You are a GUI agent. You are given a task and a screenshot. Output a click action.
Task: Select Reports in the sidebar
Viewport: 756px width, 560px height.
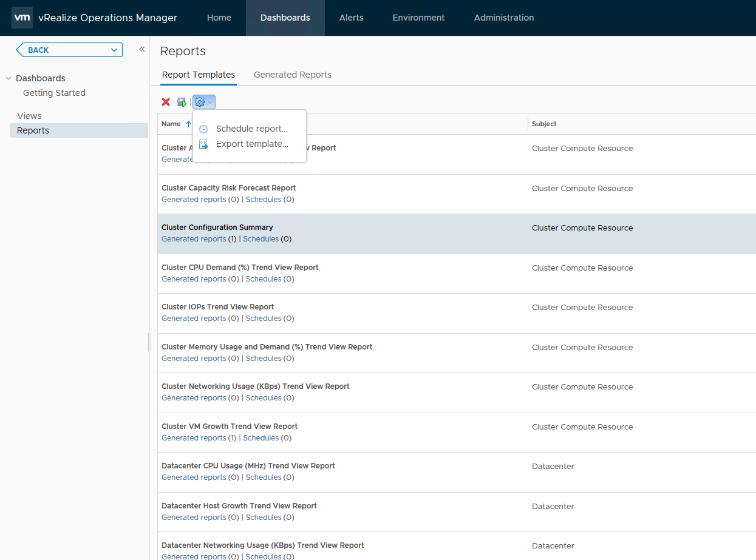coord(79,130)
